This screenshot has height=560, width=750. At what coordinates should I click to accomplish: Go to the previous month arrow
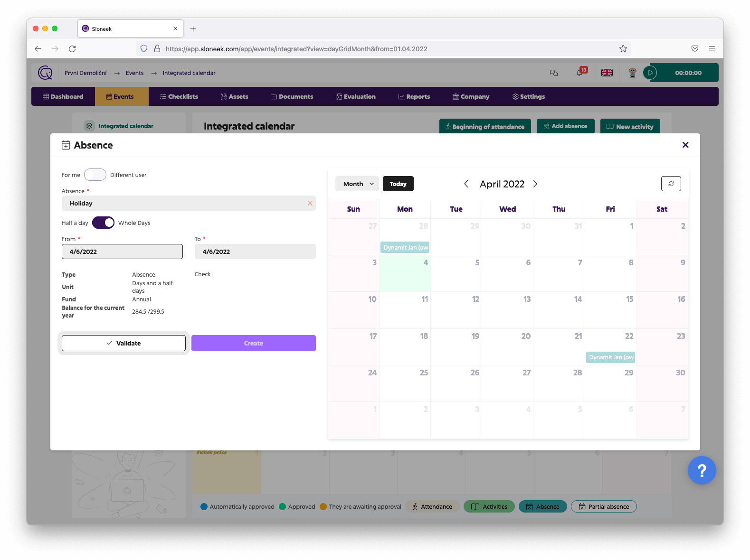tap(466, 184)
